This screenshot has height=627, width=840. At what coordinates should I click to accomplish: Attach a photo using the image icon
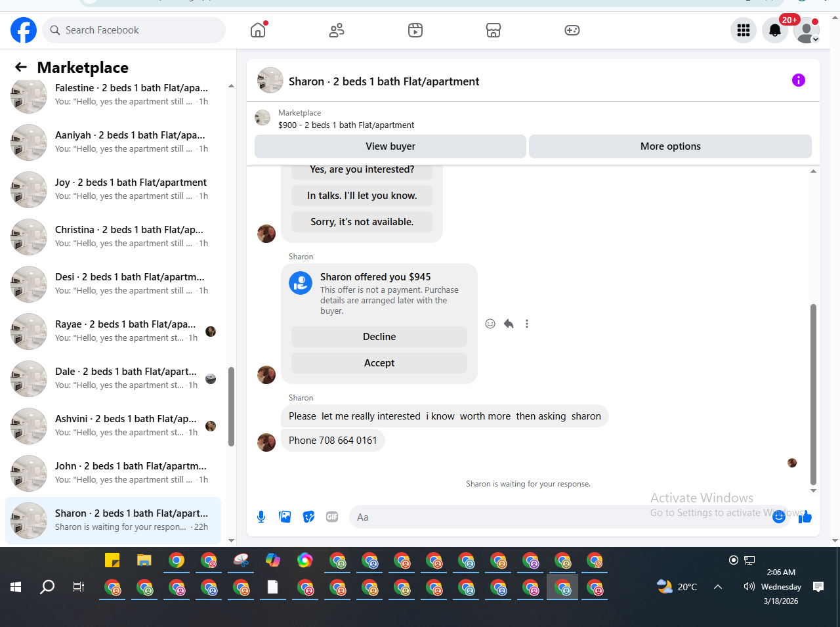(285, 517)
